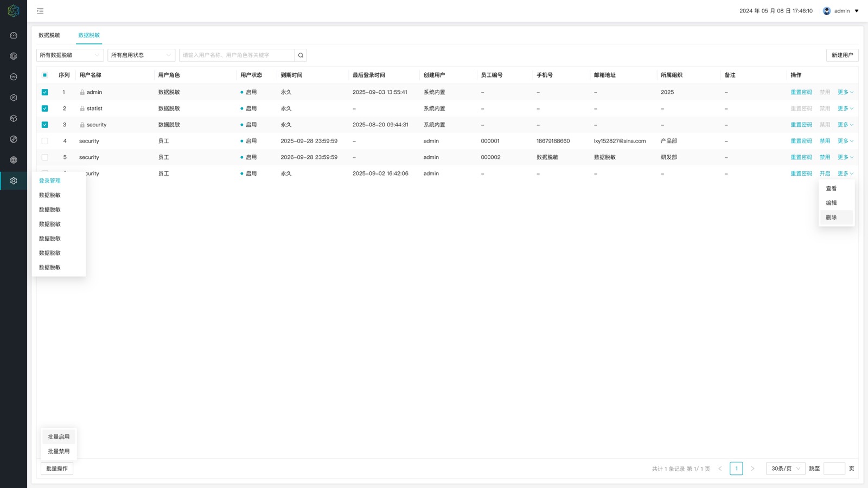This screenshot has width=868, height=488.
Task: Click 重置密码 for row 6
Action: click(x=801, y=174)
